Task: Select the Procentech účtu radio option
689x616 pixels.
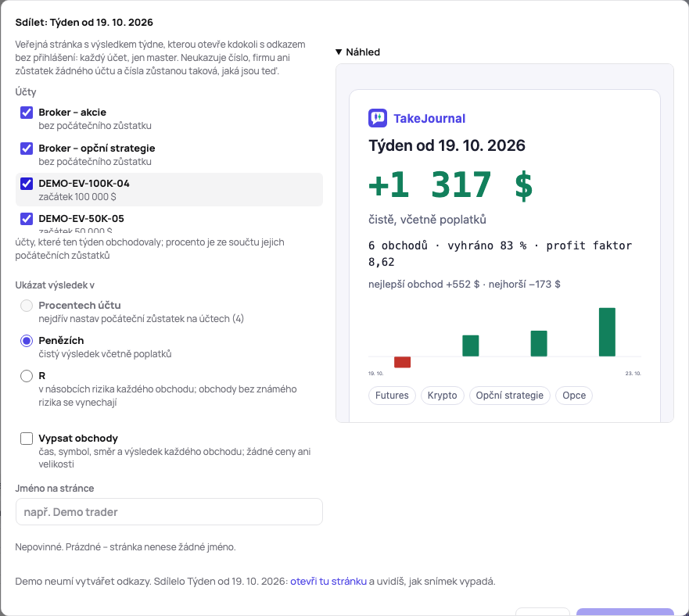Action: tap(27, 306)
